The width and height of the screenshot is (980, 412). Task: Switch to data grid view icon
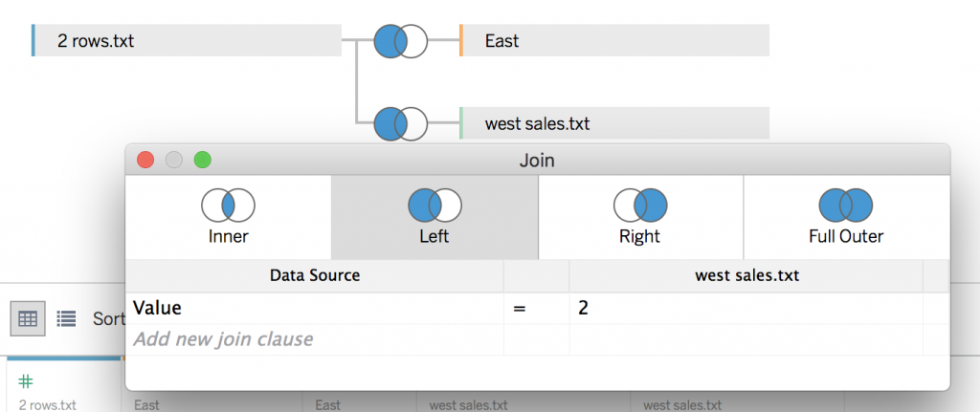[x=28, y=319]
